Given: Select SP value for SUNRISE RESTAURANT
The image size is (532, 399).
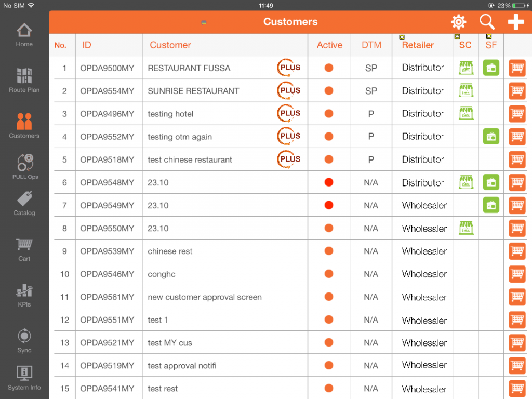Looking at the screenshot, I should coord(371,91).
